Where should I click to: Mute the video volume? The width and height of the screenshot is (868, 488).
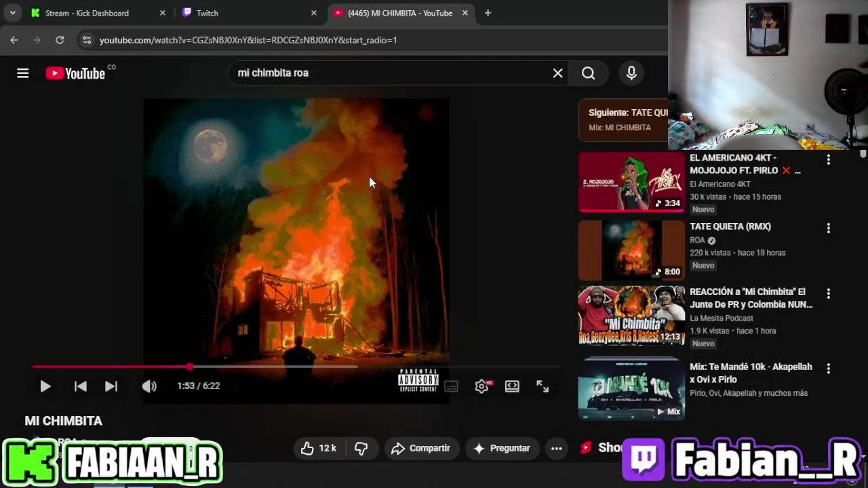point(149,386)
